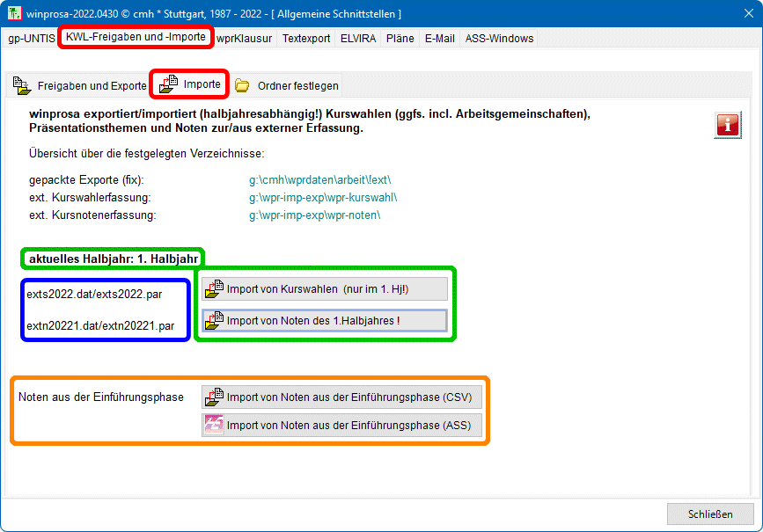Screen dimensions: 763x532
Task: Click the Ordner festlegen folder icon
Action: (x=242, y=85)
